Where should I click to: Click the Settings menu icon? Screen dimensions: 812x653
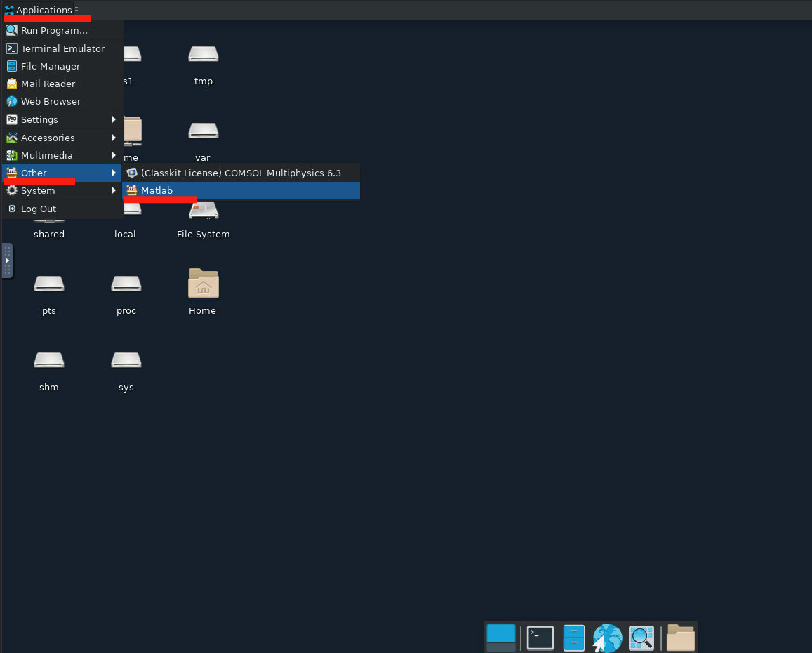[x=12, y=119]
